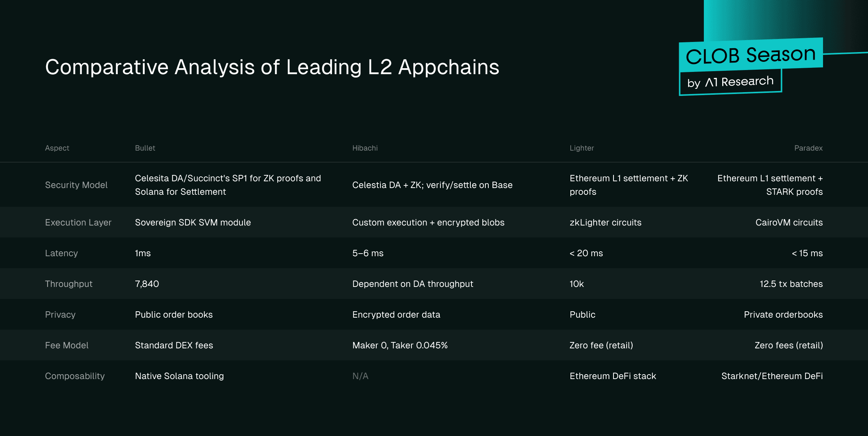
Task: Click 'Public order books' cell
Action: coord(174,315)
